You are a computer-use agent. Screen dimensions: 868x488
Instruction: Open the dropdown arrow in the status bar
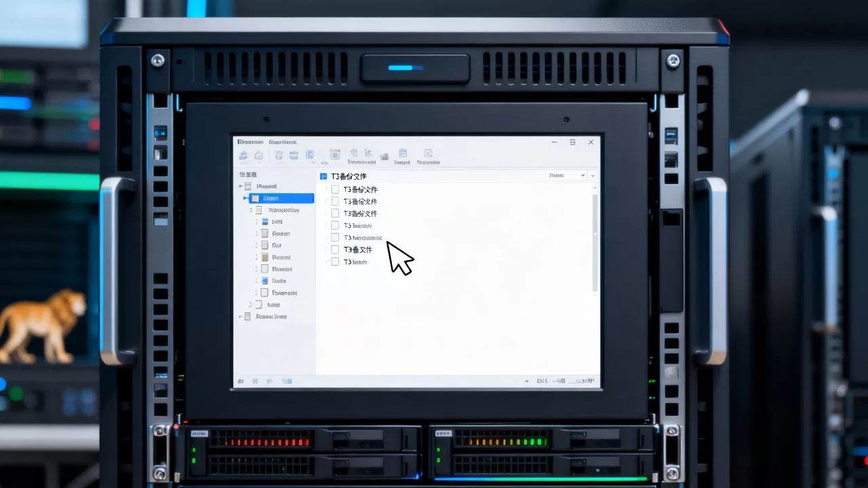pos(528,381)
